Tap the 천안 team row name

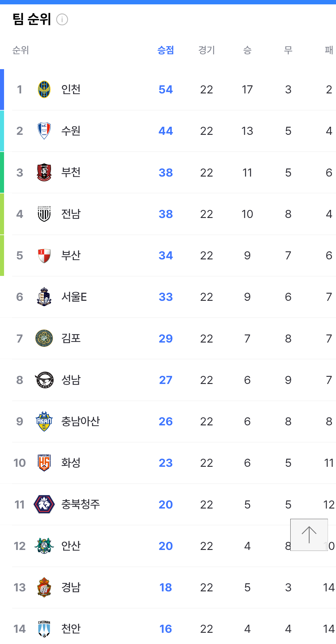(x=71, y=629)
